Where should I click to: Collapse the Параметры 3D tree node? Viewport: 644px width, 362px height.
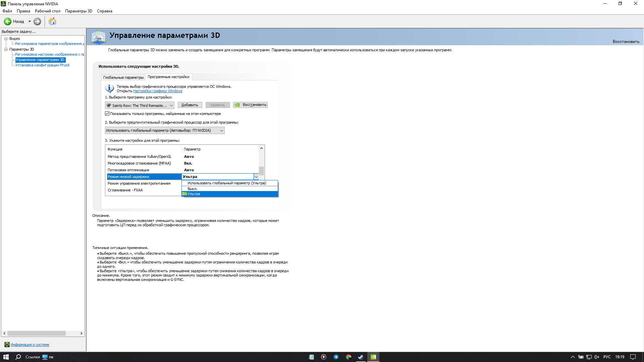tap(6, 49)
